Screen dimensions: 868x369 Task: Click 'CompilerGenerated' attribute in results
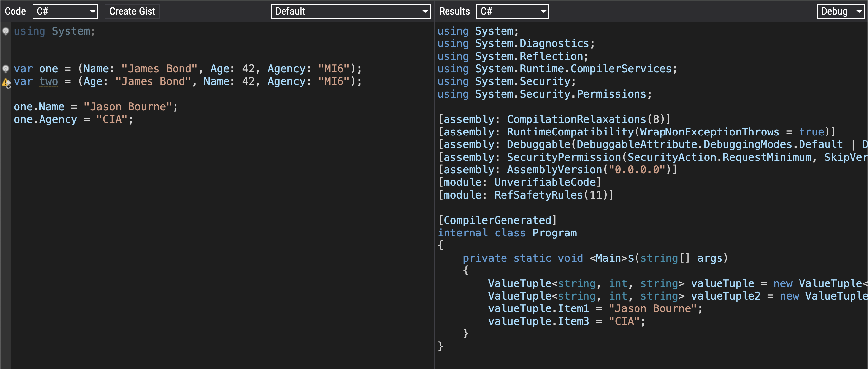pyautogui.click(x=497, y=220)
